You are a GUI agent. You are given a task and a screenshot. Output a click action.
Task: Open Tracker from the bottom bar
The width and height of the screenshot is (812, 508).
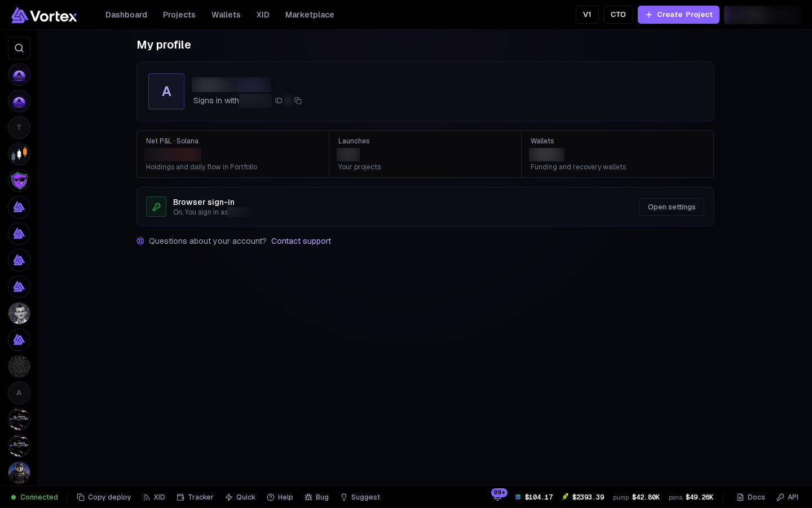[195, 497]
